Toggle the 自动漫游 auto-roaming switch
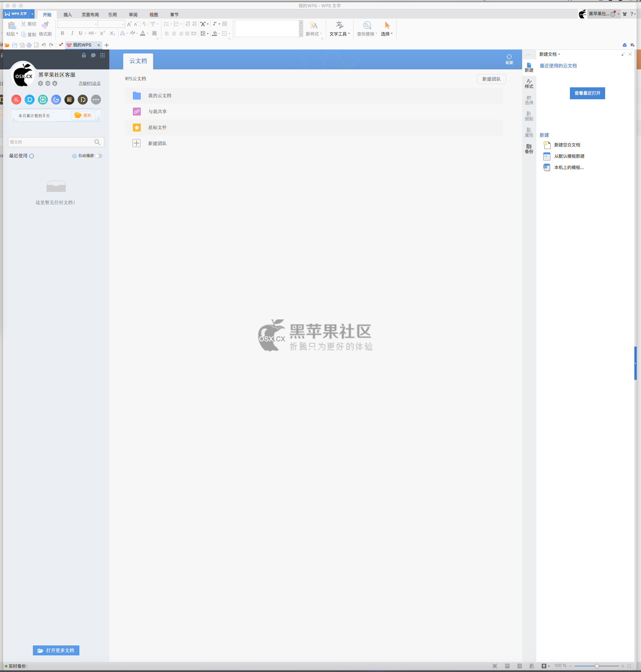The width and height of the screenshot is (641, 672). [x=99, y=156]
